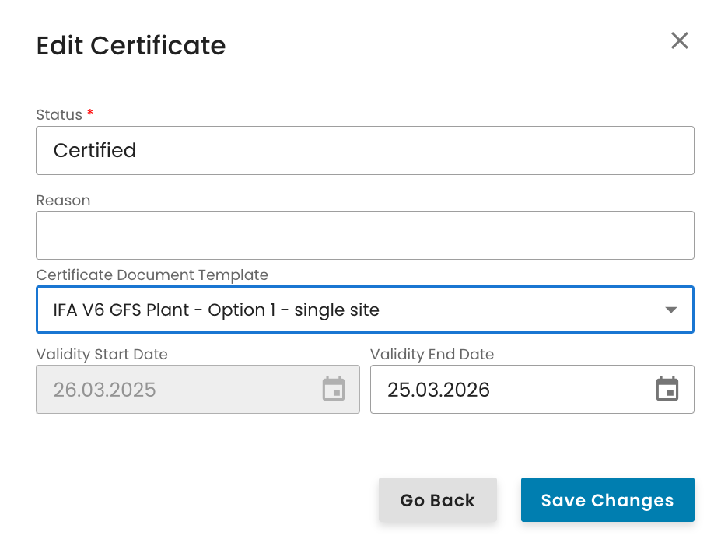This screenshot has width=728, height=560.
Task: Click the word Certified in Status
Action: [x=95, y=150]
